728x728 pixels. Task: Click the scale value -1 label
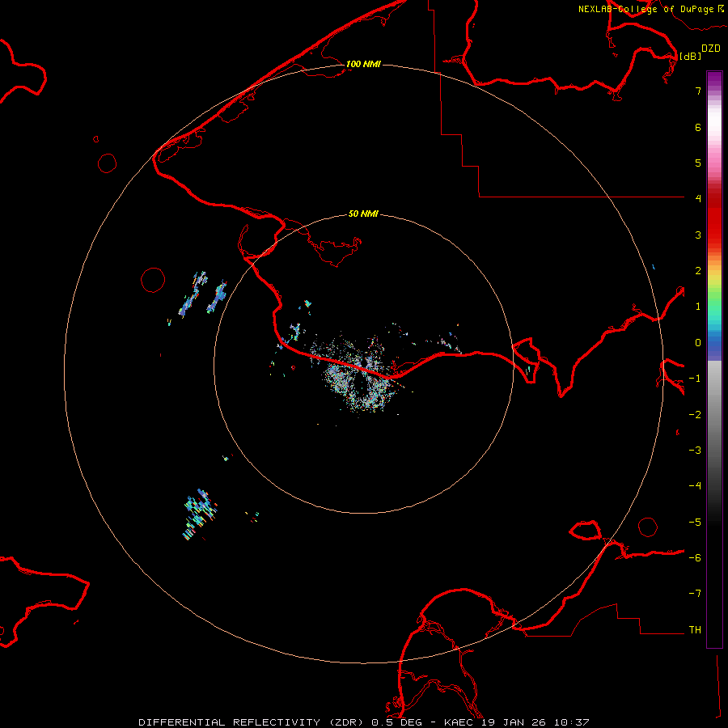[695, 379]
